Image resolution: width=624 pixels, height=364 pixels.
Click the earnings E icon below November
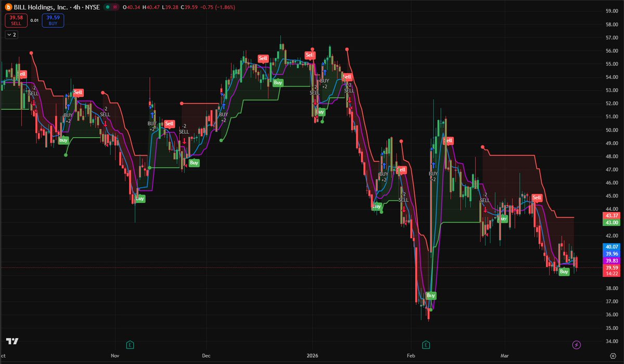click(130, 344)
